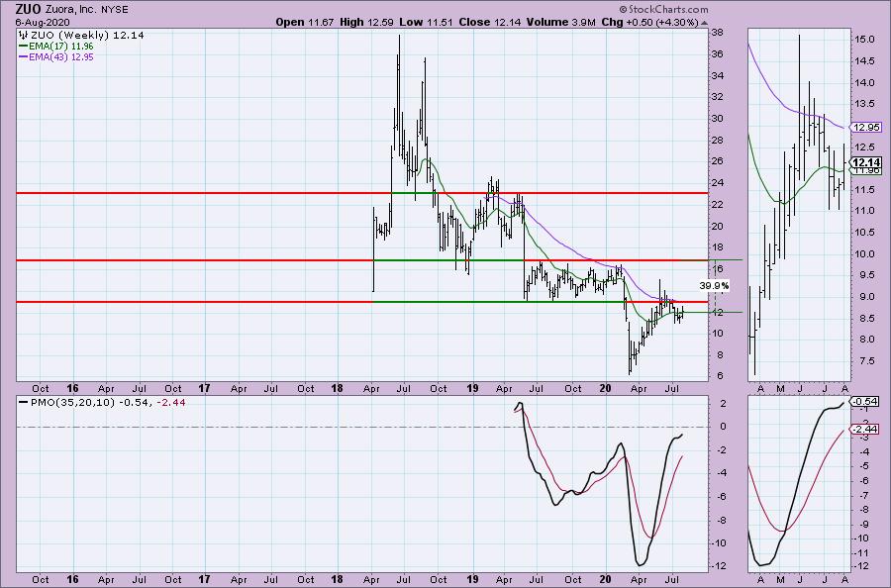Click the black PMO legend line marker
The width and height of the screenshot is (891, 588).
24,402
